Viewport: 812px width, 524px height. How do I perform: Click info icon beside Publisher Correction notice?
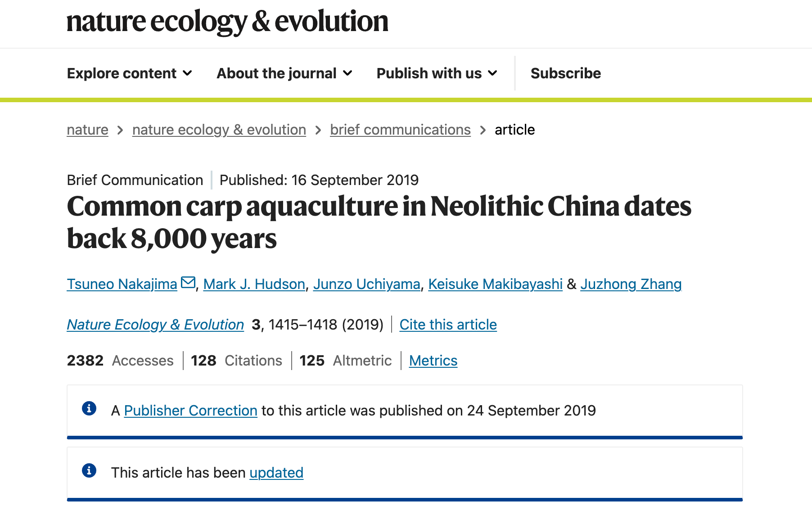89,408
